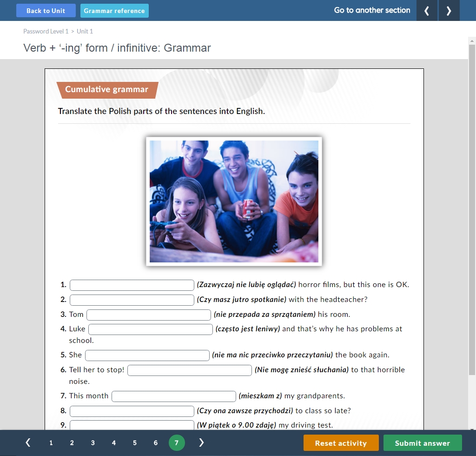Go to the previous section arrow in header
This screenshot has width=476, height=456.
[x=427, y=11]
